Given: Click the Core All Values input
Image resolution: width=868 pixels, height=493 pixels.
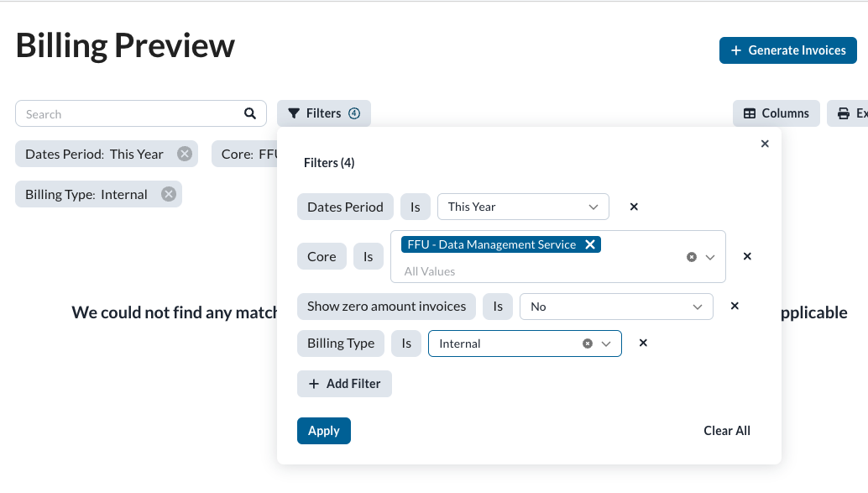Looking at the screenshot, I should [x=430, y=271].
